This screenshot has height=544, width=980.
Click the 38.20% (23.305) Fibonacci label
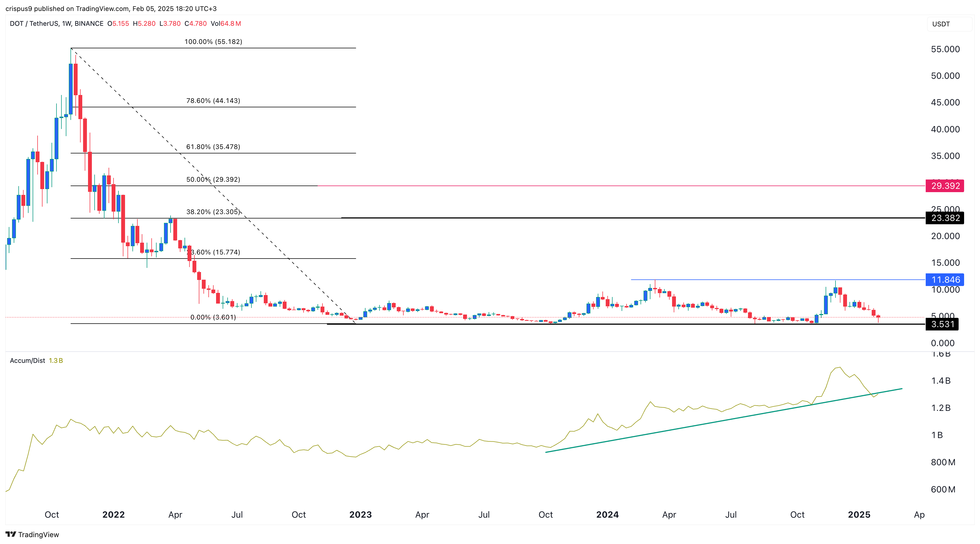[x=213, y=212]
